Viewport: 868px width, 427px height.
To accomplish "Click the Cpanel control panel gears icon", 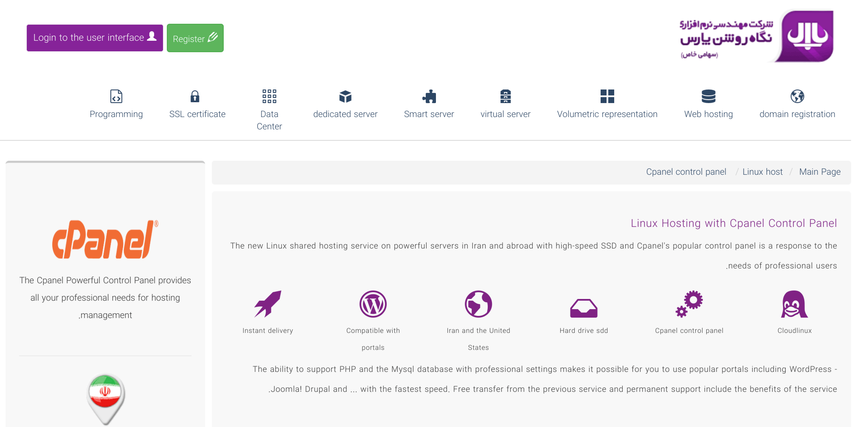I will tap(689, 304).
